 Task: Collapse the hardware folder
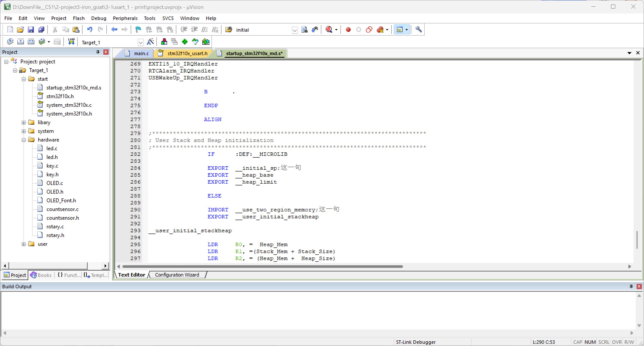(x=23, y=140)
